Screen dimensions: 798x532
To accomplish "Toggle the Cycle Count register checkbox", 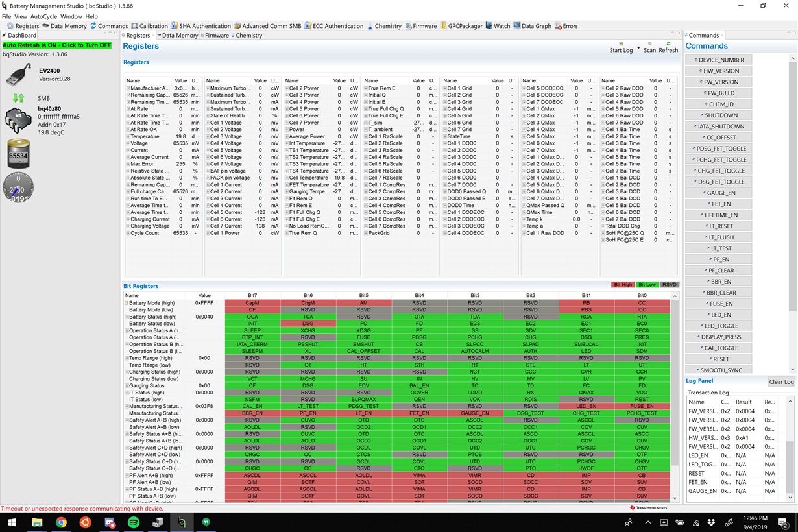I will click(x=128, y=233).
